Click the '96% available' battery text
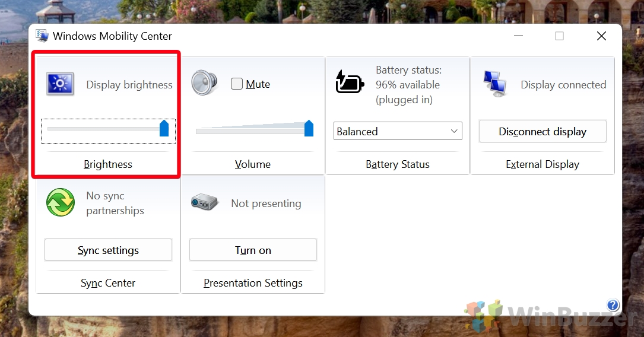 (408, 85)
